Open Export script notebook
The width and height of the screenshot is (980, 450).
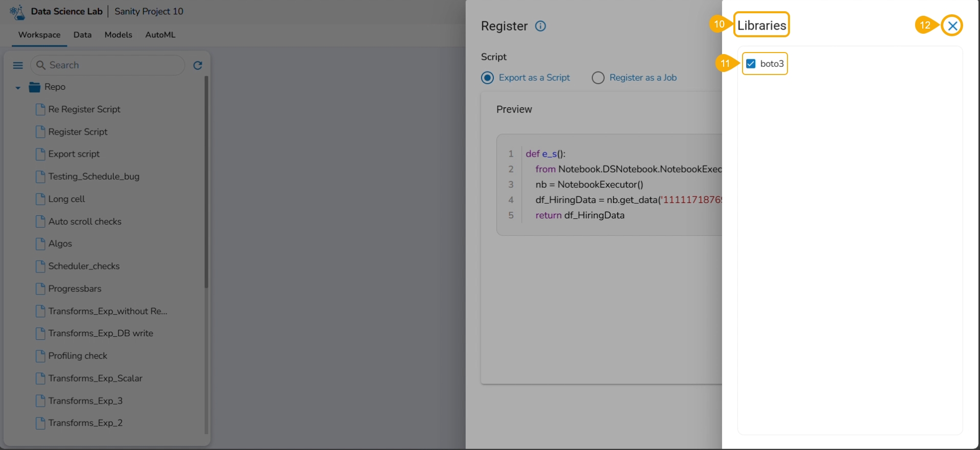pos(74,154)
